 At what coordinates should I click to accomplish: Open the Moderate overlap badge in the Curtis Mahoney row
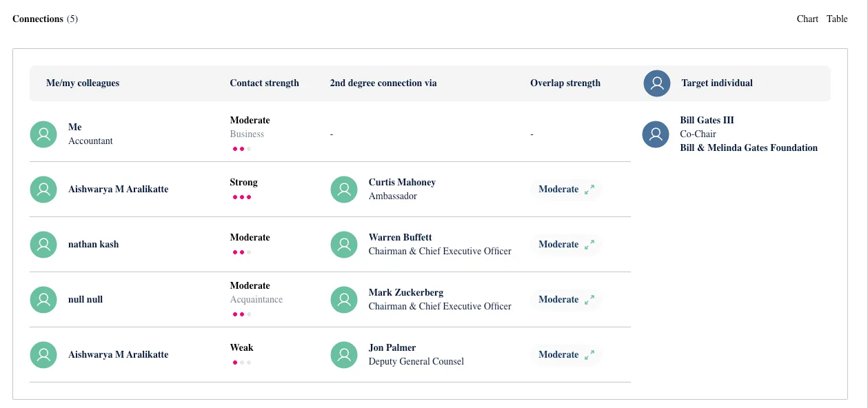(x=566, y=190)
